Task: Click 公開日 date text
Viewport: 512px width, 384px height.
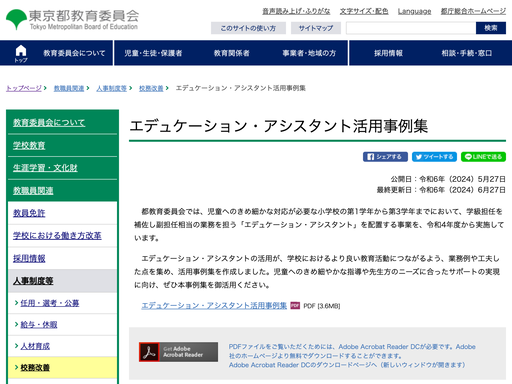Action: click(x=448, y=179)
